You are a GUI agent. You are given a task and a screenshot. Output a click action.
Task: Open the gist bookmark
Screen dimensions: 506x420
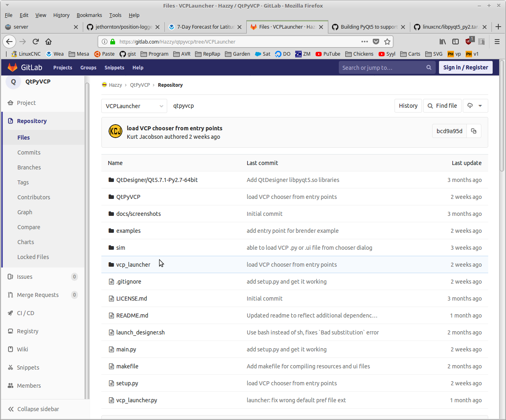[x=128, y=54]
